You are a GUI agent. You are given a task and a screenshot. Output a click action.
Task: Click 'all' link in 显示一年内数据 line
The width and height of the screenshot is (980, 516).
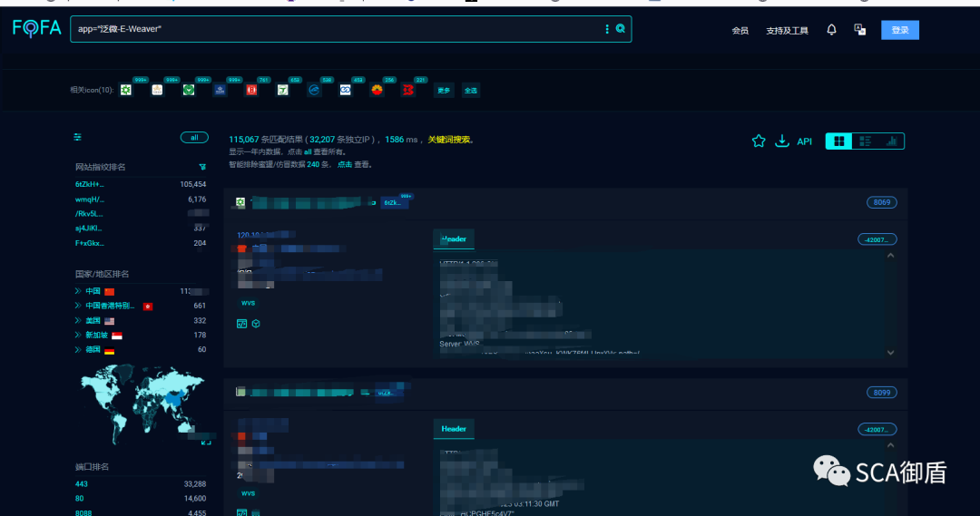tap(308, 151)
